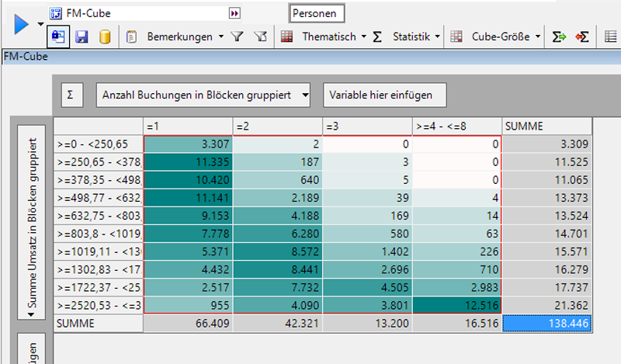Viewport: 621px width, 364px height.
Task: Click the blue Run play button
Action: tap(21, 25)
